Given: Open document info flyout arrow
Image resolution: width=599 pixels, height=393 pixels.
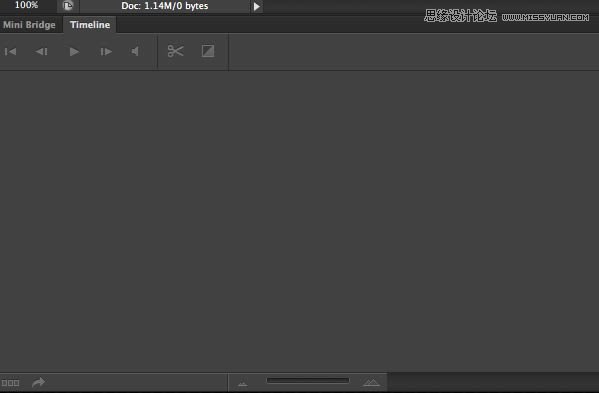Looking at the screenshot, I should coord(257,6).
